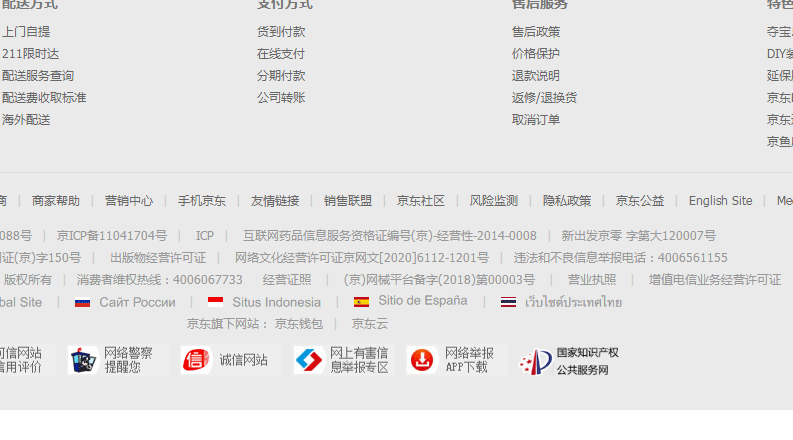Open the 退款说明 link
The height and width of the screenshot is (440, 793).
pos(536,76)
